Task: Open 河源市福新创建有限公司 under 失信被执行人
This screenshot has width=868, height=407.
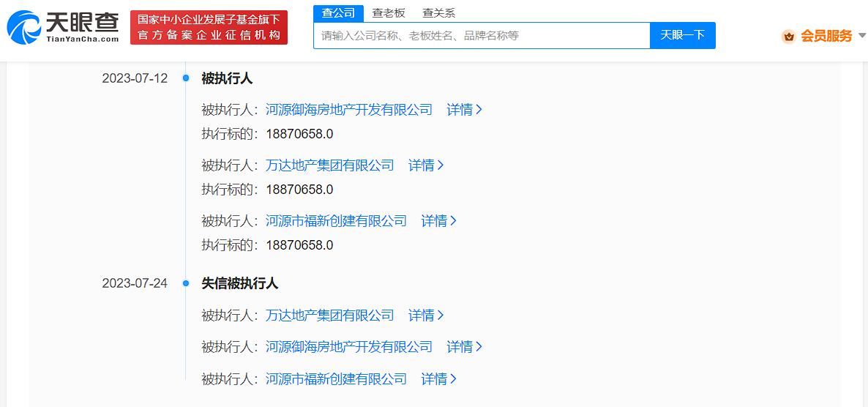Action: [x=336, y=379]
